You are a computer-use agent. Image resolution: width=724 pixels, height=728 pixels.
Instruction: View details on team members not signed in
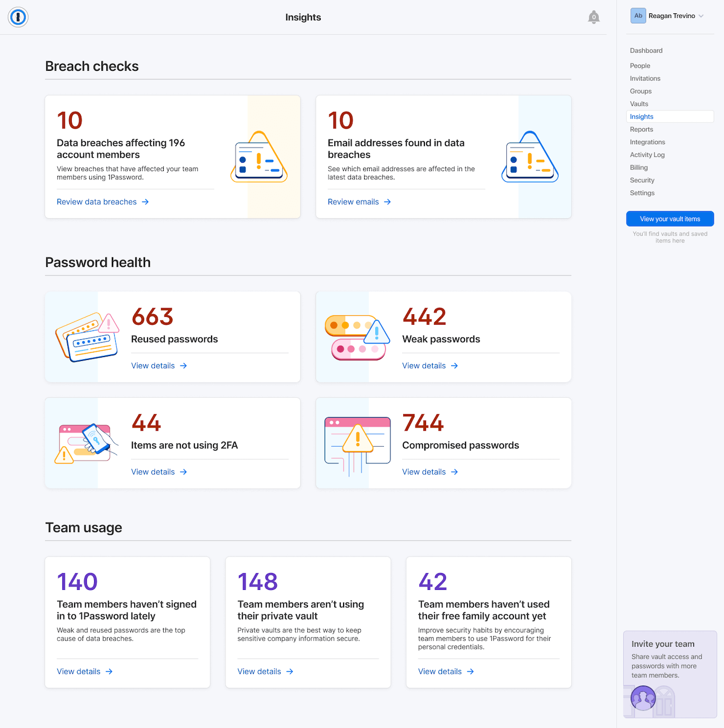(x=79, y=671)
